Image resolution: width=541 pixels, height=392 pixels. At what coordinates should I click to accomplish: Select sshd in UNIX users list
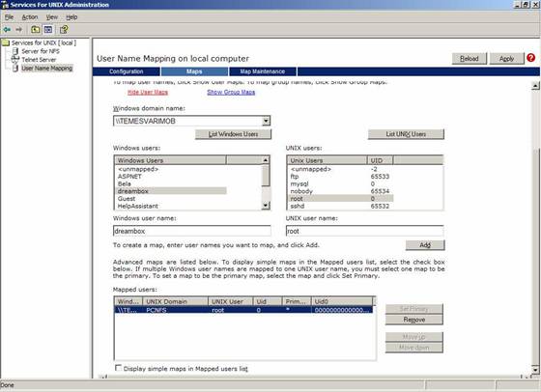click(x=298, y=206)
